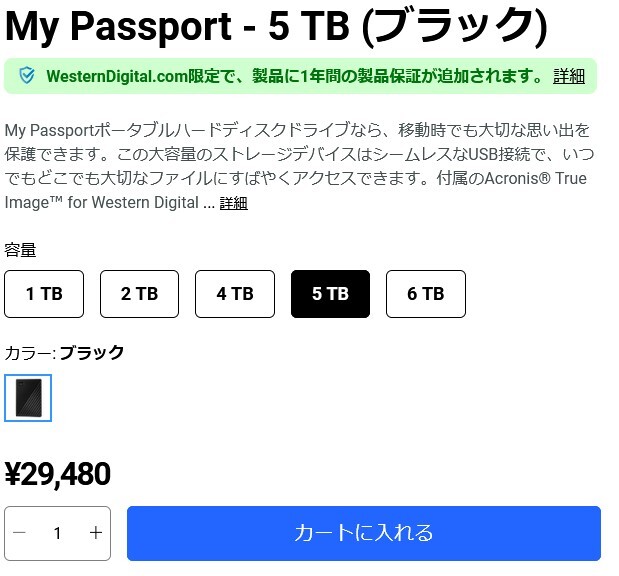
Task: Switch capacity to 6 TB
Action: point(425,294)
